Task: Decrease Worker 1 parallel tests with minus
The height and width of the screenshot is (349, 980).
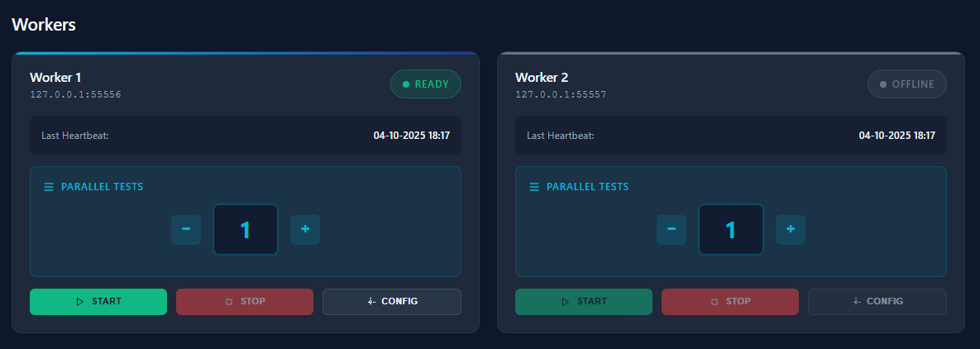Action: (x=186, y=229)
